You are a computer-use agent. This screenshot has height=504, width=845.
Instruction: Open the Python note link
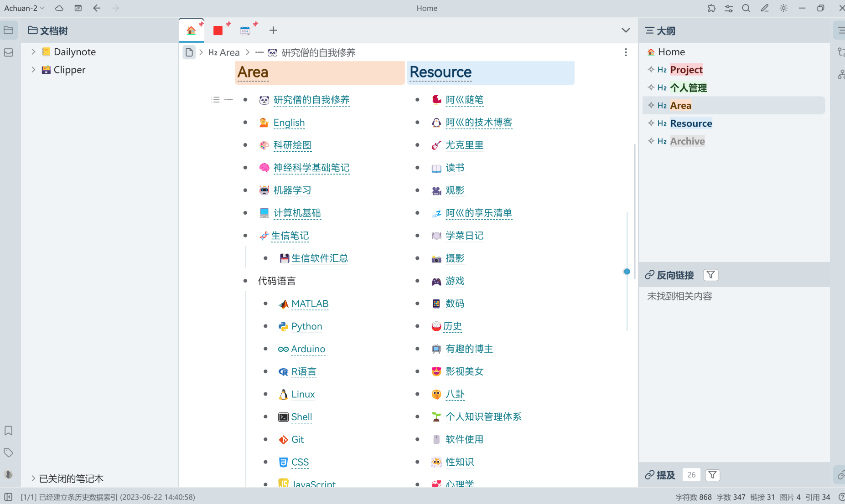(x=306, y=326)
